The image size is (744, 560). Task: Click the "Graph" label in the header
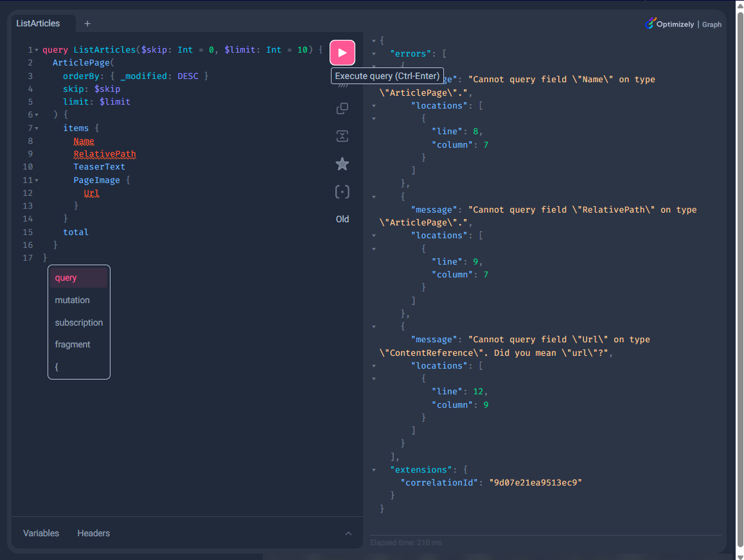pos(712,24)
